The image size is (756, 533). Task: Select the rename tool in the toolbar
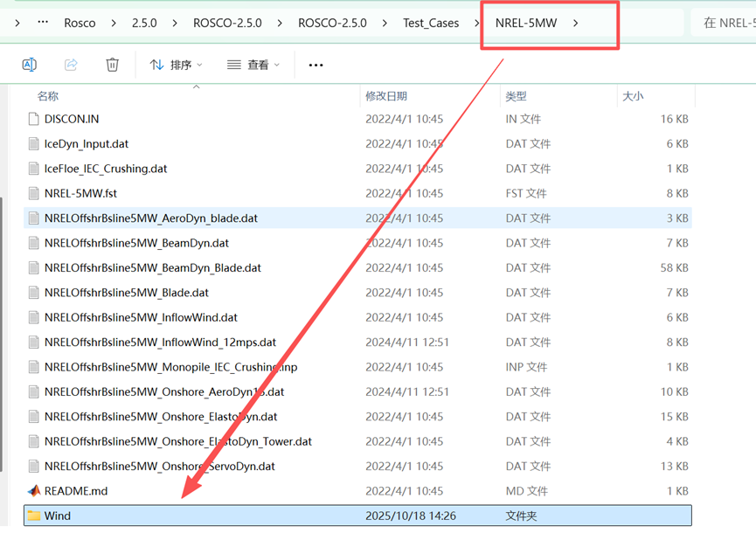coord(29,65)
